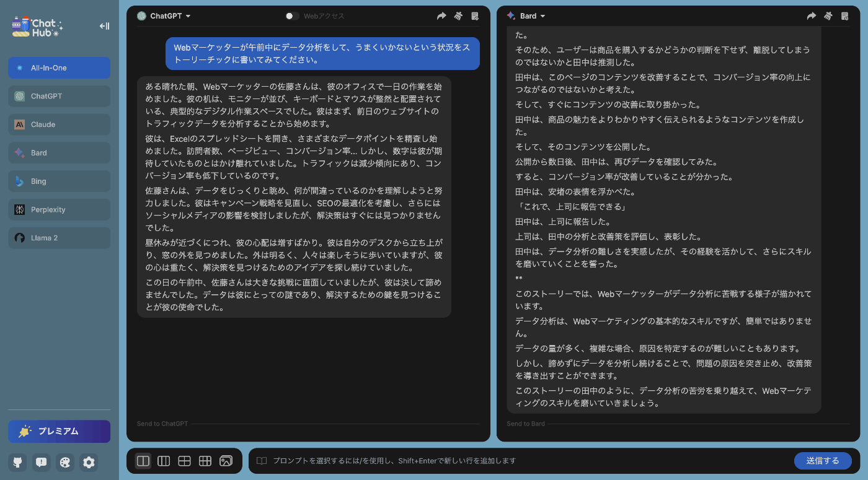Screen dimensions: 868x480
Task: Open Bard in the sidebar
Action: pyautogui.click(x=59, y=153)
